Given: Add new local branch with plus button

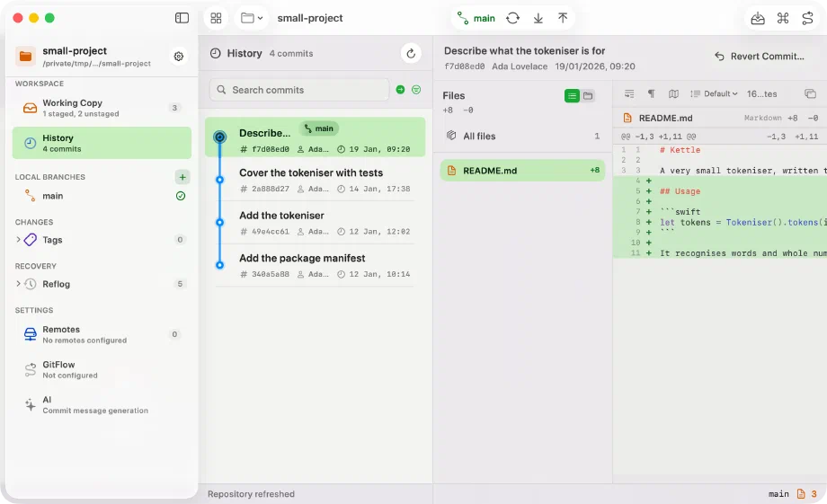Looking at the screenshot, I should click(x=182, y=177).
